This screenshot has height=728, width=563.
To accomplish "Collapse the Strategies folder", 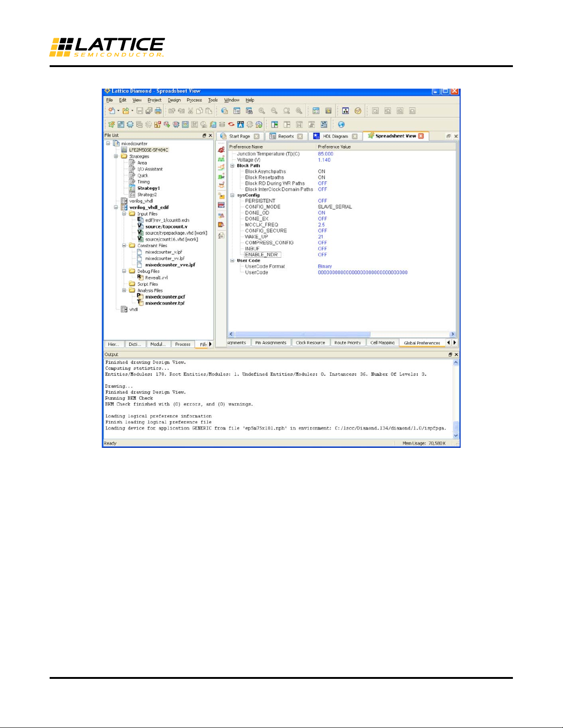I will (x=116, y=156).
